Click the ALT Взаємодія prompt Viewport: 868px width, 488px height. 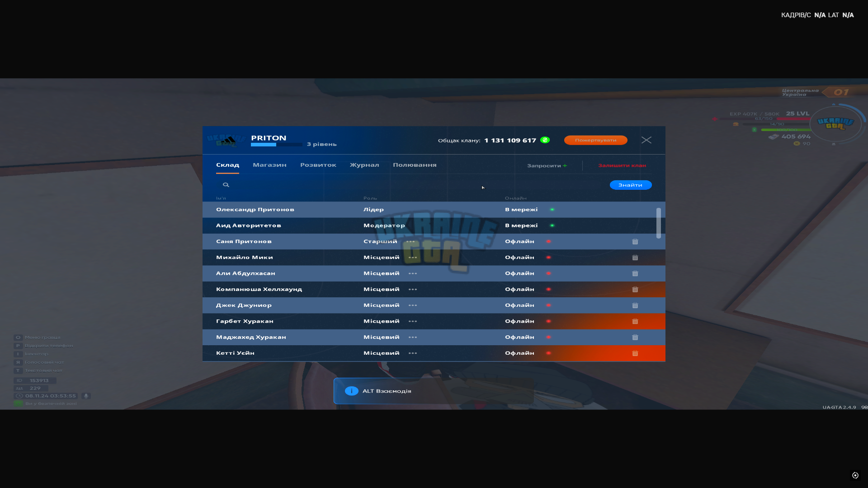[434, 391]
